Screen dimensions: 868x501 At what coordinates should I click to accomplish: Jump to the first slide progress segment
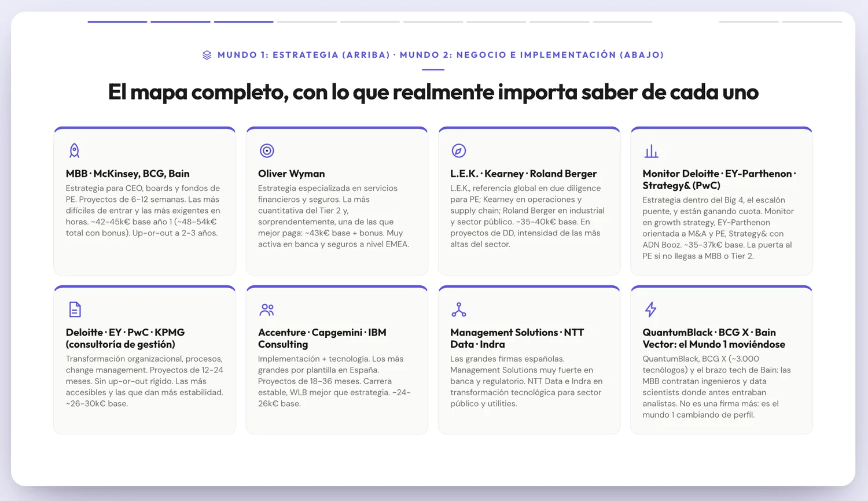(x=117, y=22)
